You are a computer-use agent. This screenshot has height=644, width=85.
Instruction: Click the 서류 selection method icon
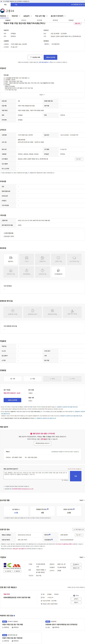click(x=13, y=379)
